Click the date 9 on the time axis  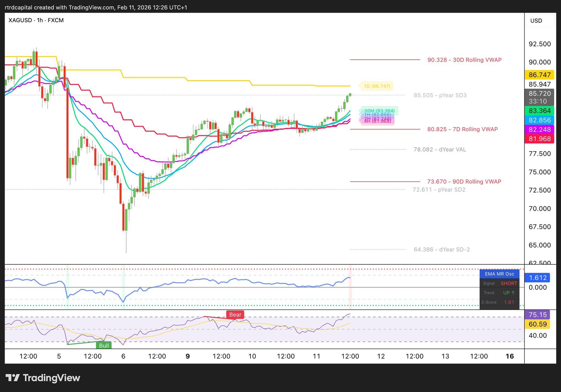click(188, 356)
